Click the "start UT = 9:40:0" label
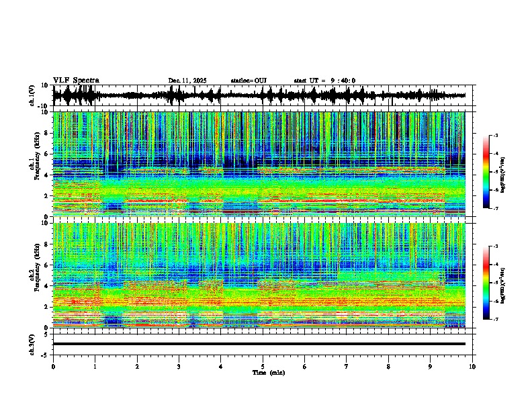Viewport: 532px width, 411px height. 324,81
